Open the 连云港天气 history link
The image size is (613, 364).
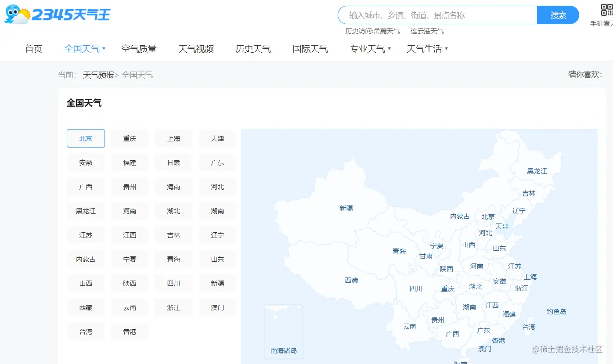pos(427,31)
